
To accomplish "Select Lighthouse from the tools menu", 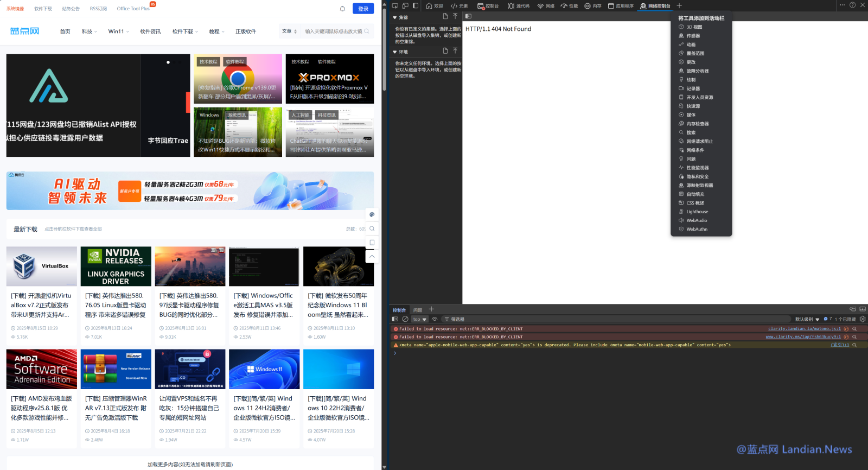I will pyautogui.click(x=697, y=212).
